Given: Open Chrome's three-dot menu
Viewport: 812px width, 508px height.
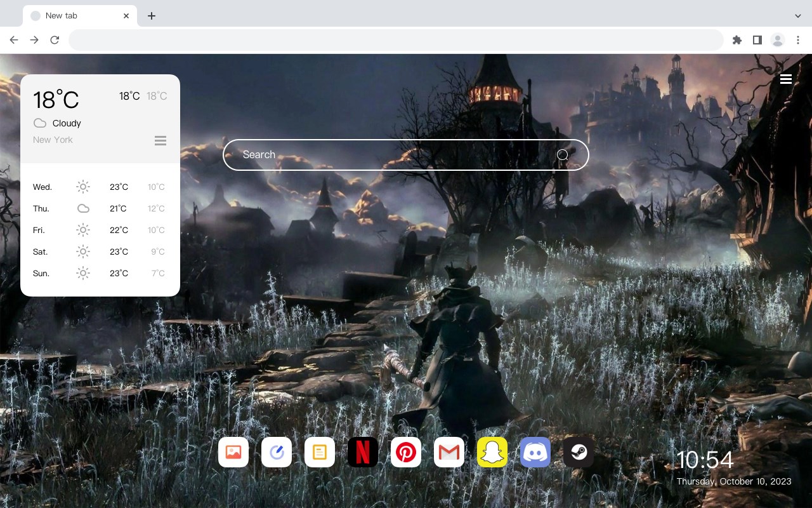Looking at the screenshot, I should coord(798,40).
